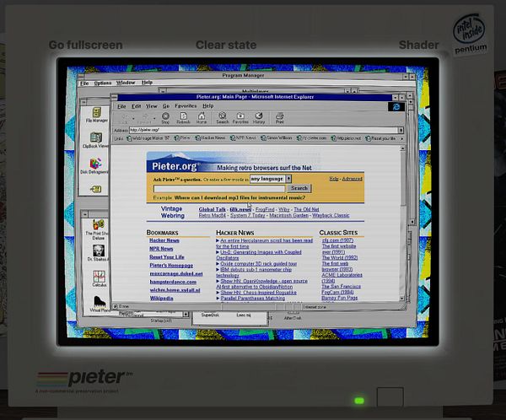Open the http.pieter.net links bar shortcut
Viewport: 506px width, 420px height.
(347, 138)
